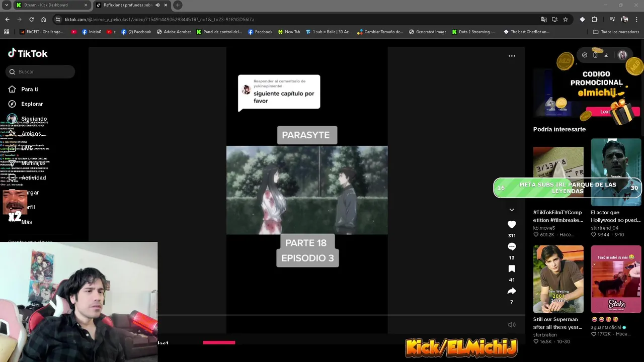644x362 pixels.
Task: Open the browser extensions puzzle icon
Action: click(595, 19)
